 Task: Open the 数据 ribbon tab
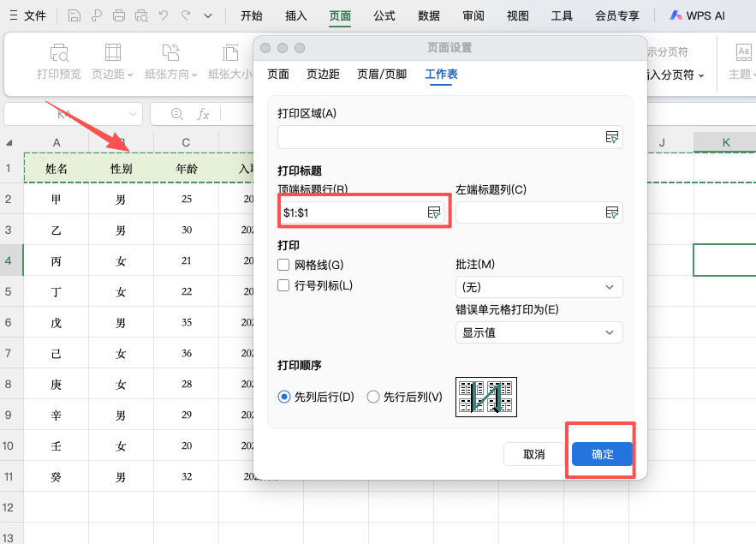point(428,15)
